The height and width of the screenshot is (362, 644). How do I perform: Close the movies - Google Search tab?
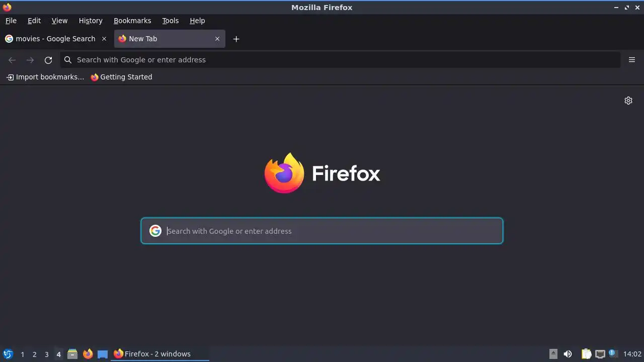(x=104, y=39)
